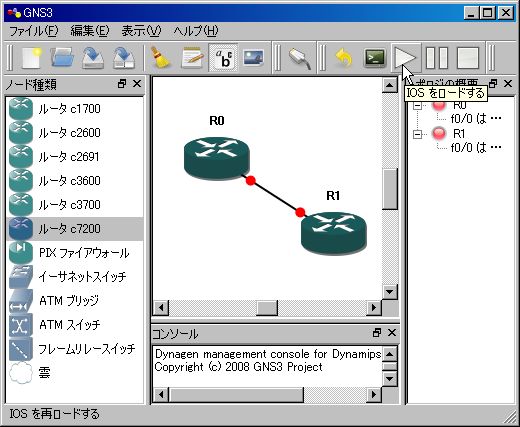Click the second save-to-tray toolbar icon
The image size is (520, 427).
coord(124,58)
